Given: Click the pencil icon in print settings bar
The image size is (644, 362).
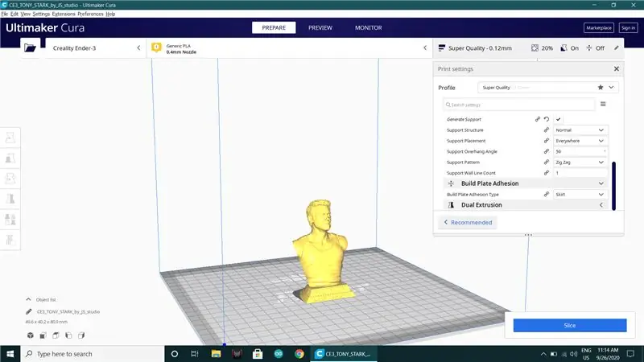Looking at the screenshot, I should pos(617,48).
